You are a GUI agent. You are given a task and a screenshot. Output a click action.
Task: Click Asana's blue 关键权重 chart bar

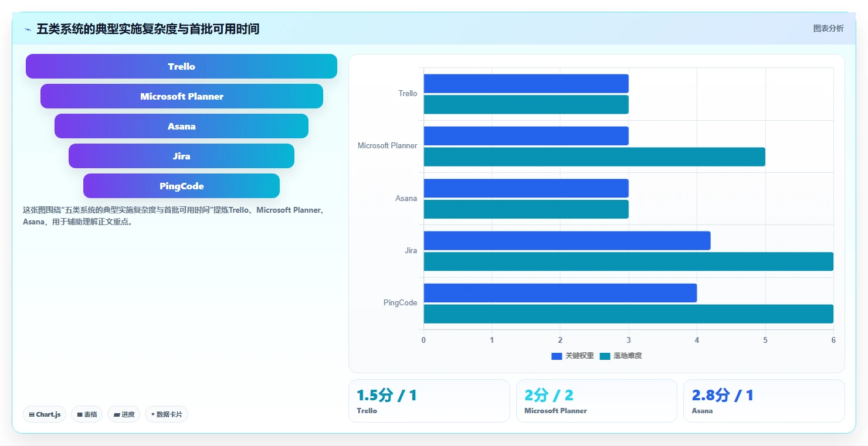526,188
